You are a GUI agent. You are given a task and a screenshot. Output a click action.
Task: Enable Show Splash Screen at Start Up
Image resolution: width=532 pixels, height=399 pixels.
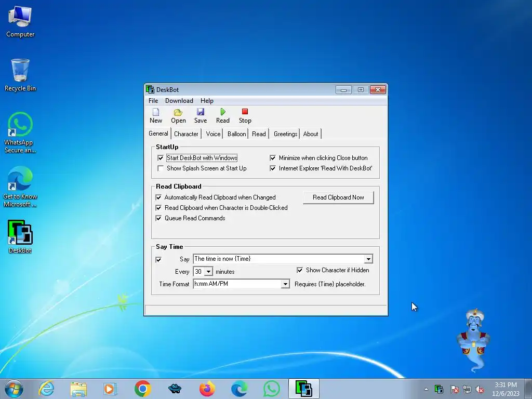[x=161, y=168]
